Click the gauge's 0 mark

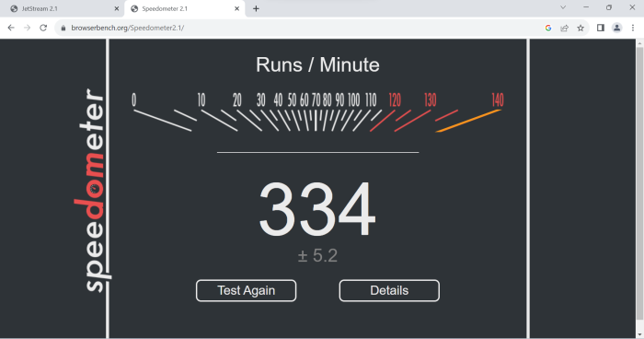click(134, 100)
